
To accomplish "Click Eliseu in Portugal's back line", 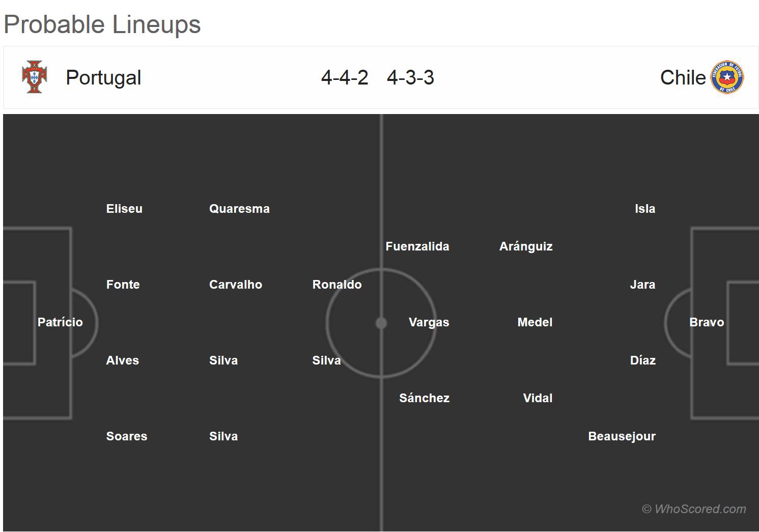I will [x=124, y=209].
